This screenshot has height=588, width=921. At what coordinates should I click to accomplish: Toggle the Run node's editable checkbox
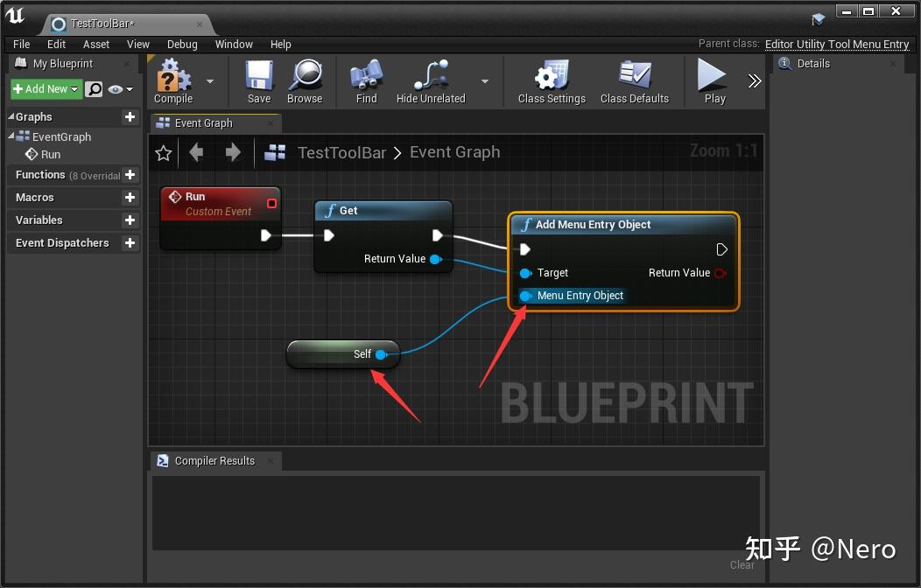coord(271,202)
